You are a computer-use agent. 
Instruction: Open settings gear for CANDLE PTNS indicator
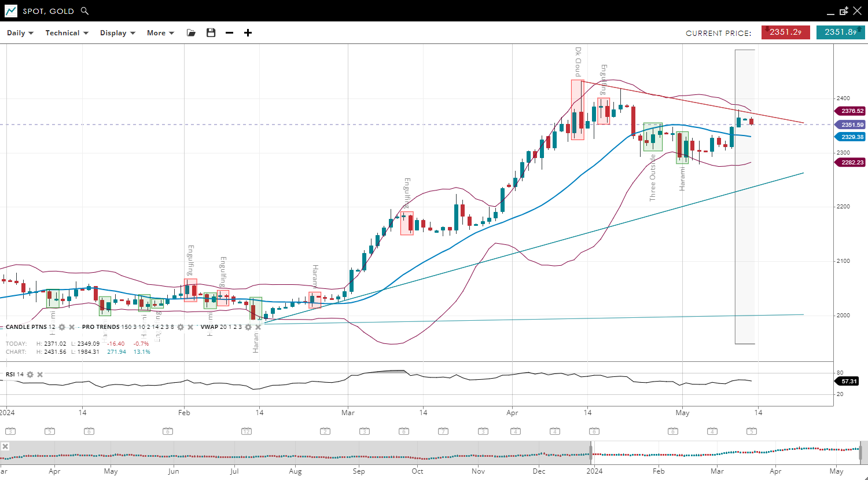click(62, 327)
